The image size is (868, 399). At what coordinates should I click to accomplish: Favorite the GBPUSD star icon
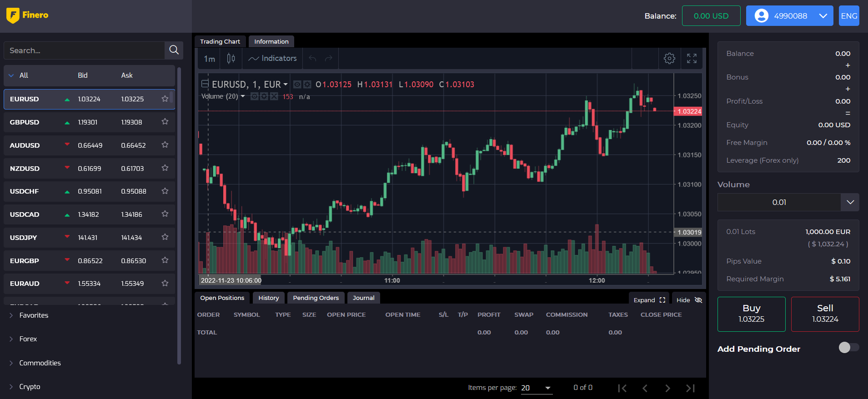click(x=165, y=122)
